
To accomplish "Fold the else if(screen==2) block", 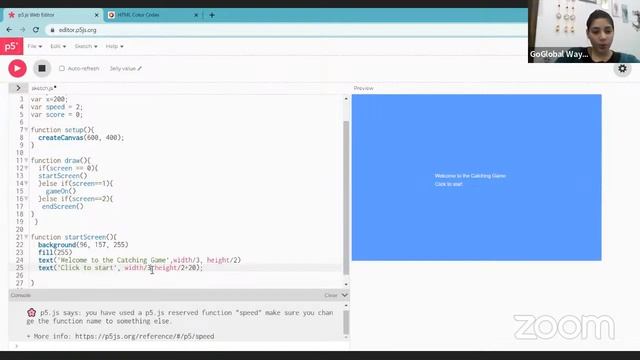I will click(x=26, y=199).
